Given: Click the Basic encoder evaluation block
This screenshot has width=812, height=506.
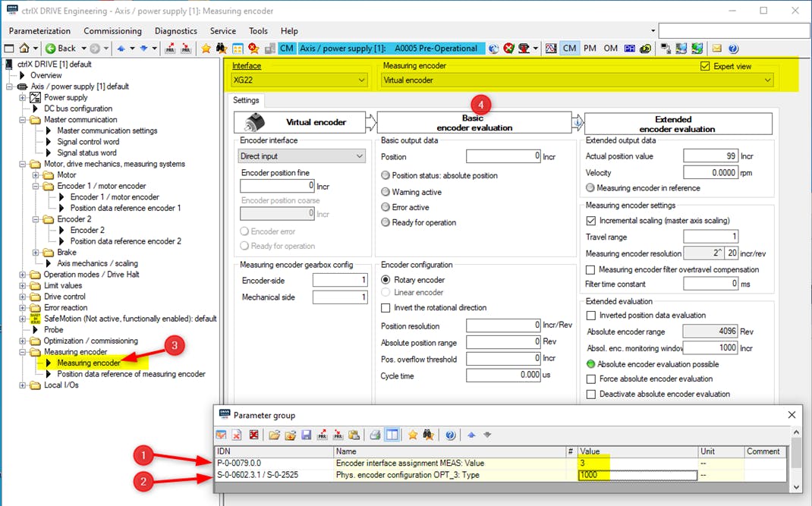Looking at the screenshot, I should tap(475, 123).
